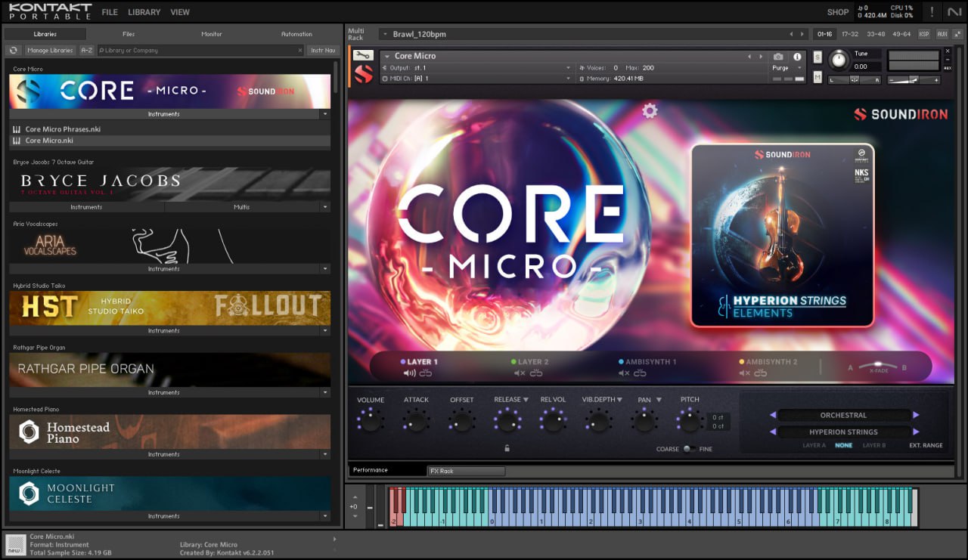968x560 pixels.
Task: Load the previous instrument via Core Micro header arrow
Action: click(x=750, y=57)
